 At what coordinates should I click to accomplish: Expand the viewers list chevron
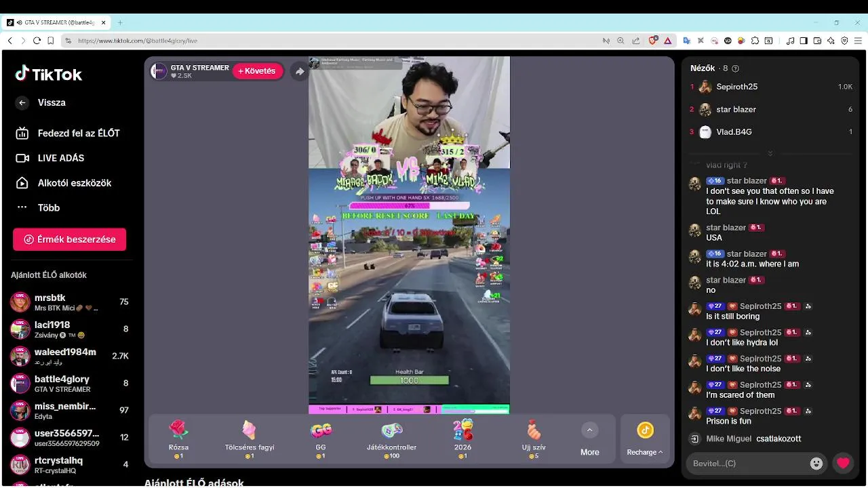pyautogui.click(x=770, y=153)
